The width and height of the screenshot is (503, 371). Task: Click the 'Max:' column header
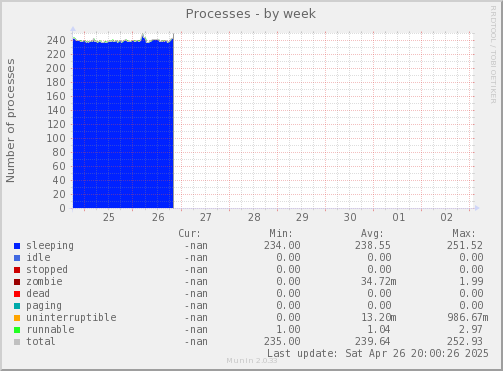(x=464, y=233)
